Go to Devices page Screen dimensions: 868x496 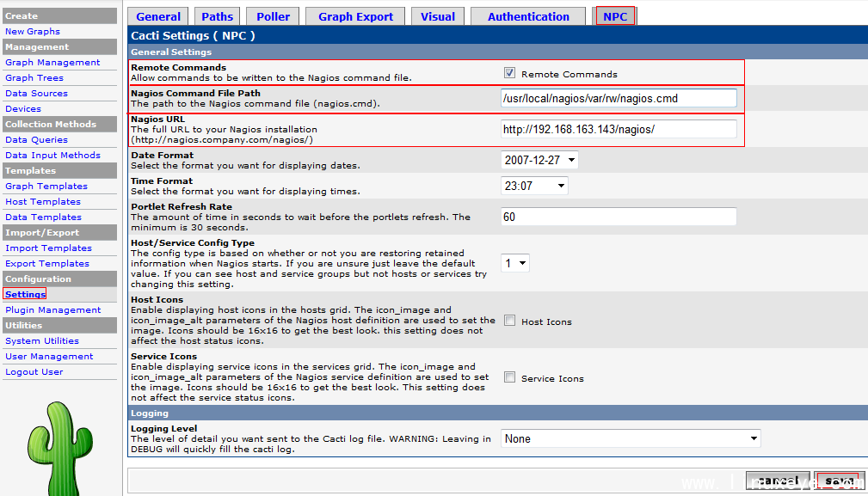click(x=23, y=109)
